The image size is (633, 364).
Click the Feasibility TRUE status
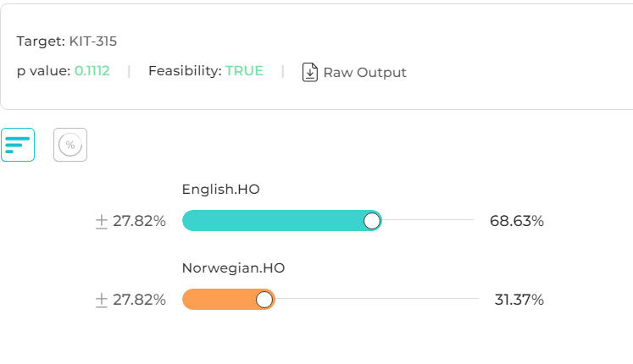pos(244,71)
